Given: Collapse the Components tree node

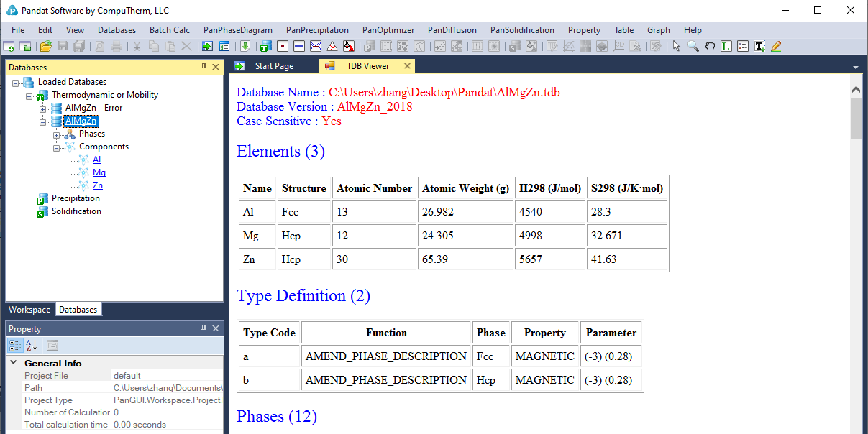Looking at the screenshot, I should [x=57, y=147].
